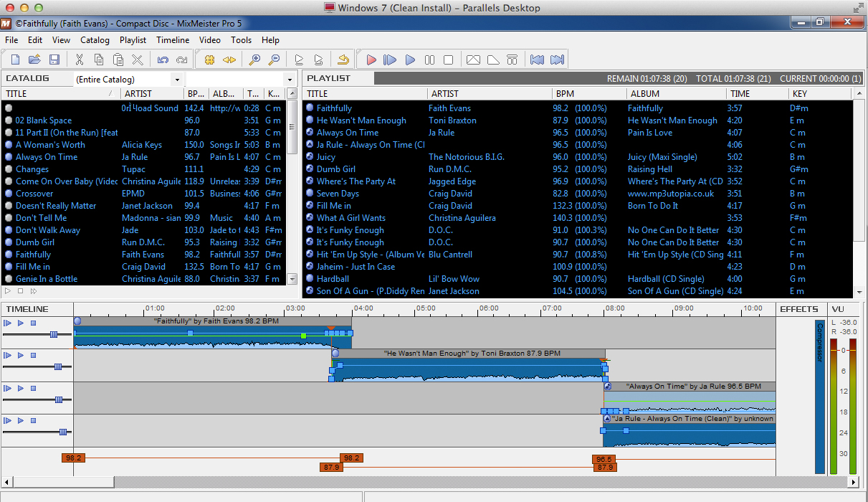Select 'Dumb Girl' in the catalog list
Screen dimensions: 868x502
(144, 242)
